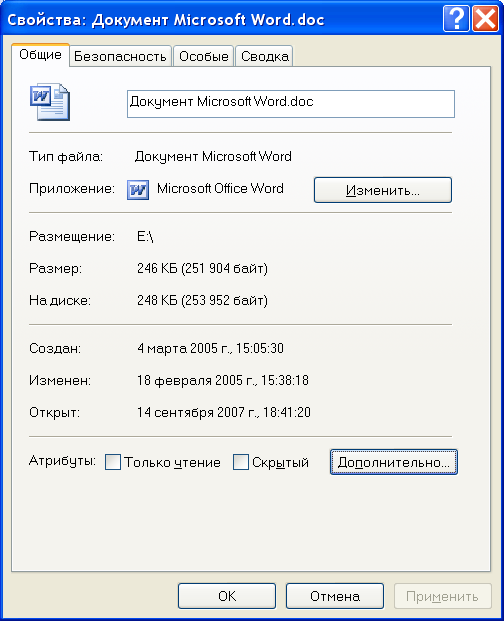Image resolution: width=504 pixels, height=621 pixels.
Task: Click the Атрибуты: label
Action: pos(62,461)
